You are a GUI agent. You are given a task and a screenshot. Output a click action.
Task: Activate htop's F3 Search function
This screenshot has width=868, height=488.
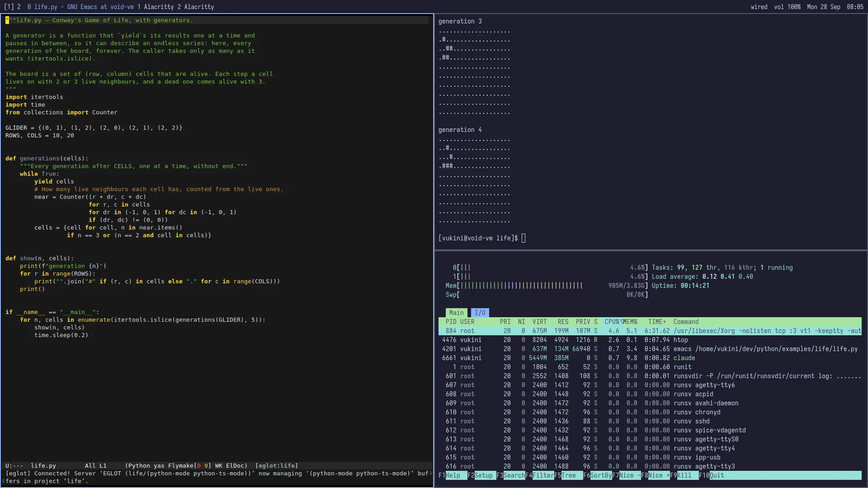click(x=510, y=475)
